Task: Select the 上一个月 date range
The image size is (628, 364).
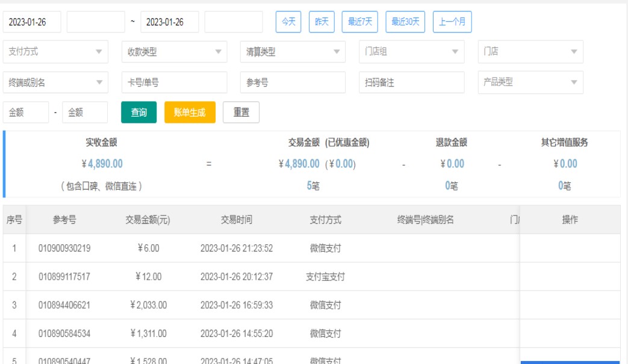Action: [452, 22]
